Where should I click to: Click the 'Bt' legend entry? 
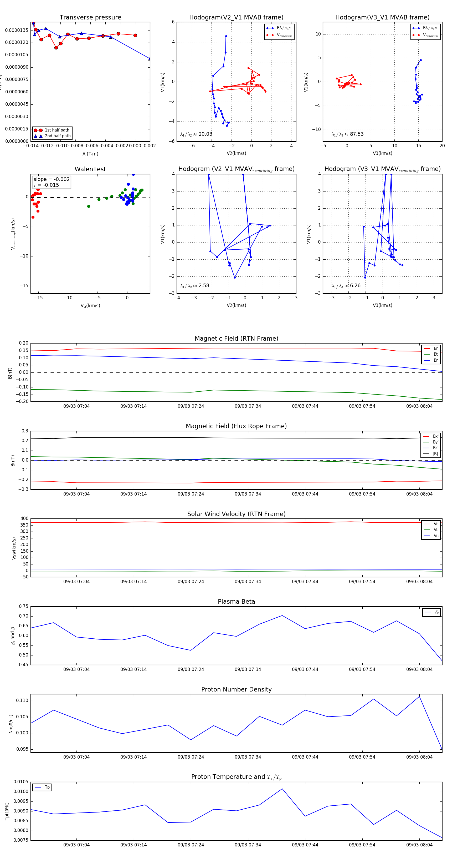tap(431, 354)
